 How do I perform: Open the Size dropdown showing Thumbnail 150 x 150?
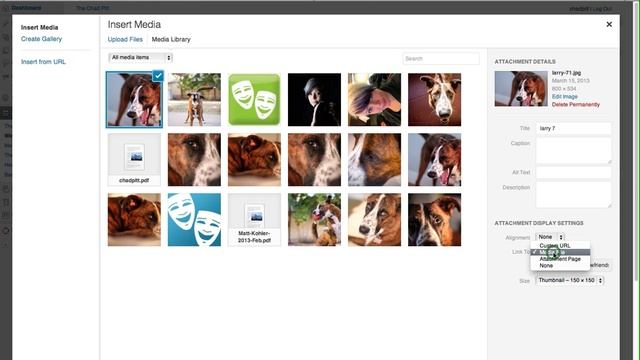coord(569,280)
